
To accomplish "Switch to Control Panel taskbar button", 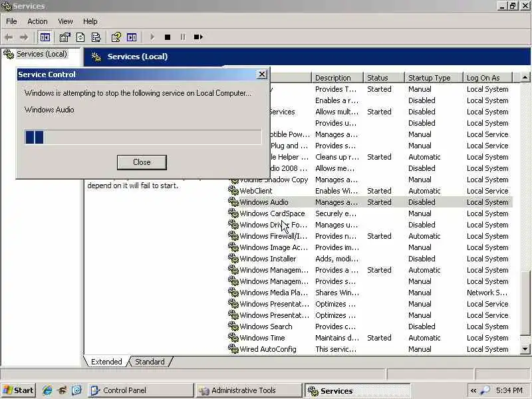I will point(141,390).
